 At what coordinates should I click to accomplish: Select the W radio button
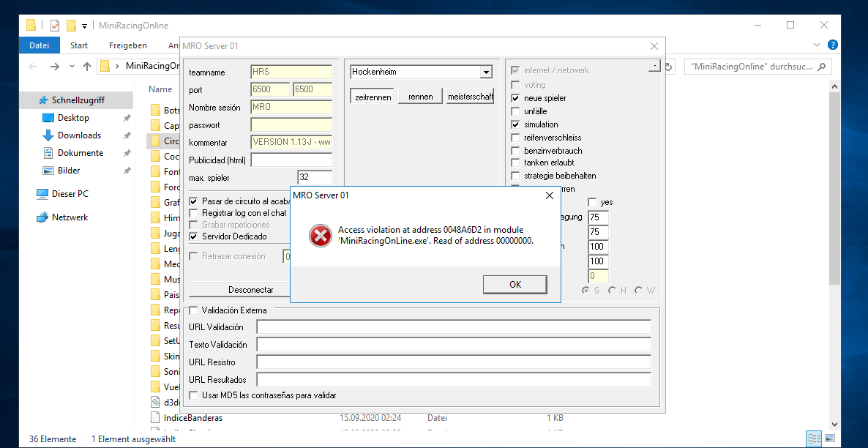tap(639, 291)
